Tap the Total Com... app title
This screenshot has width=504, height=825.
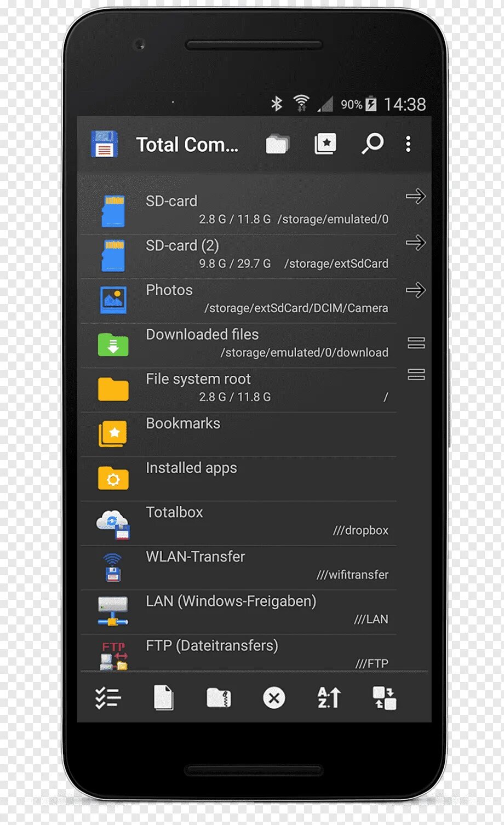pos(187,145)
